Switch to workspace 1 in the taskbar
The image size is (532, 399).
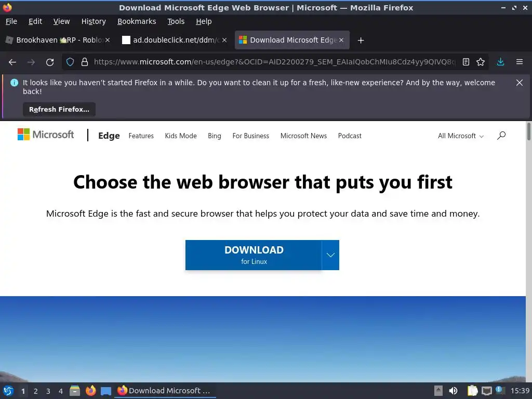coord(23,391)
